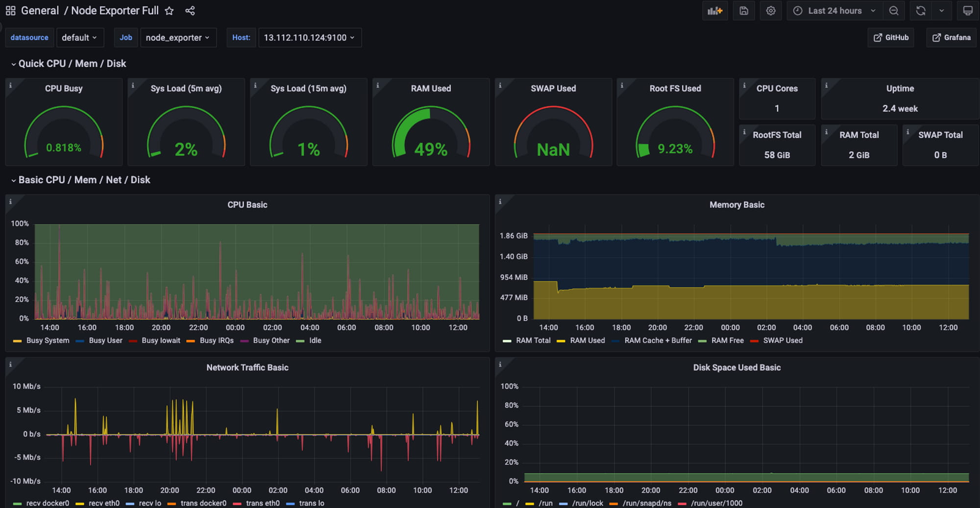980x508 pixels.
Task: Open the datasource default dropdown
Action: pos(80,38)
